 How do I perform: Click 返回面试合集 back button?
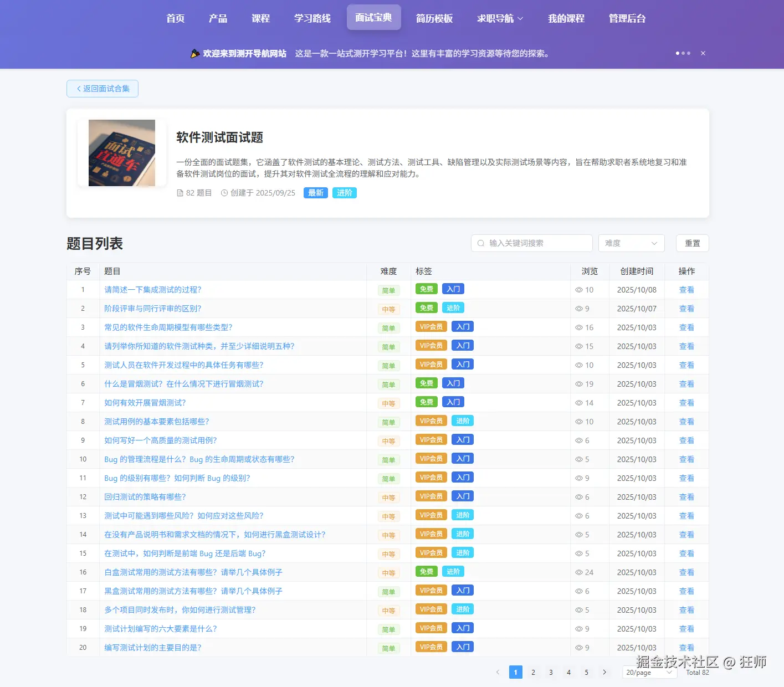click(103, 89)
